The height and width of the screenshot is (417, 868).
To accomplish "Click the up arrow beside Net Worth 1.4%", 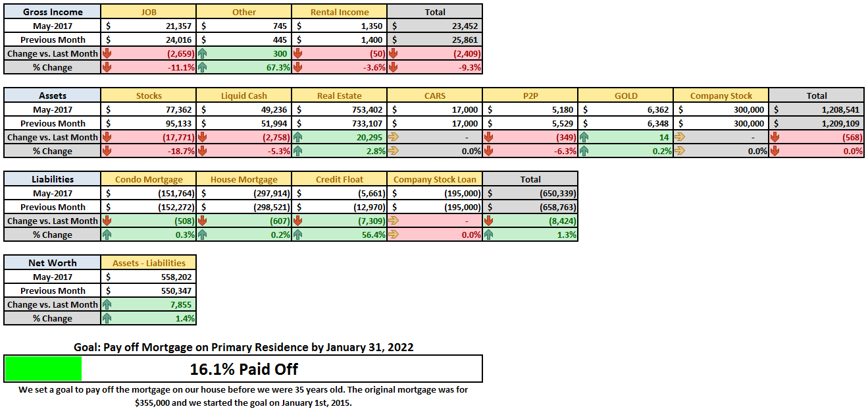I will coord(107,318).
